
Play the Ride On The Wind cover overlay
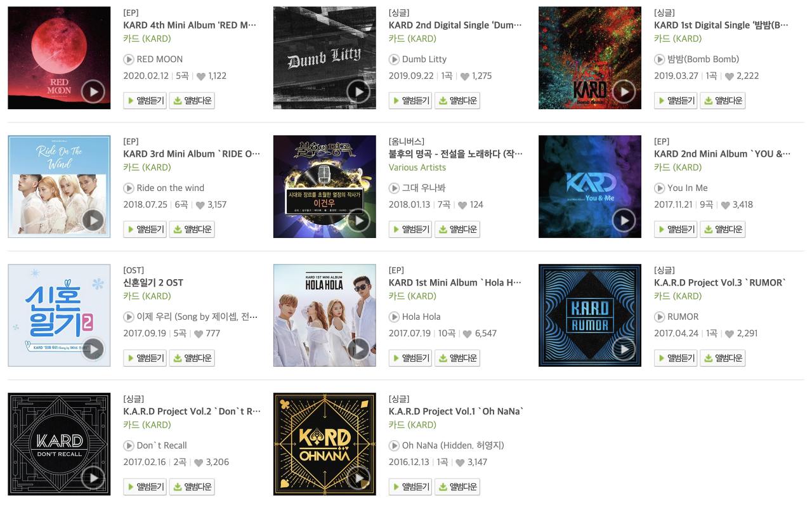pos(93,221)
